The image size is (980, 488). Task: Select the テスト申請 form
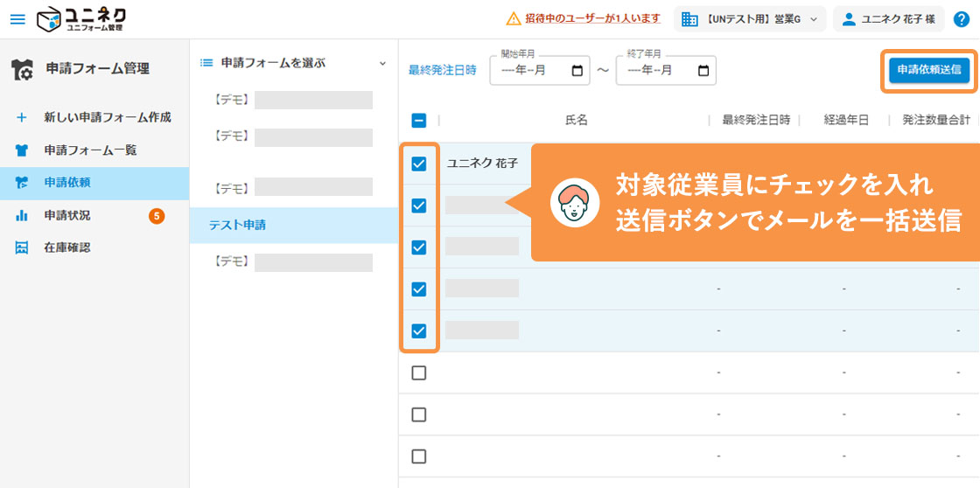pos(237,225)
